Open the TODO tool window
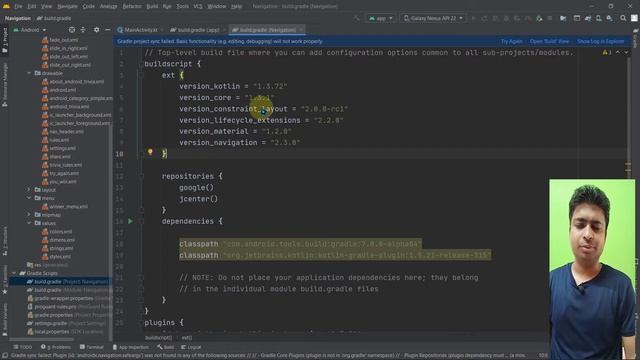This screenshot has width=640, height=360. point(22,347)
